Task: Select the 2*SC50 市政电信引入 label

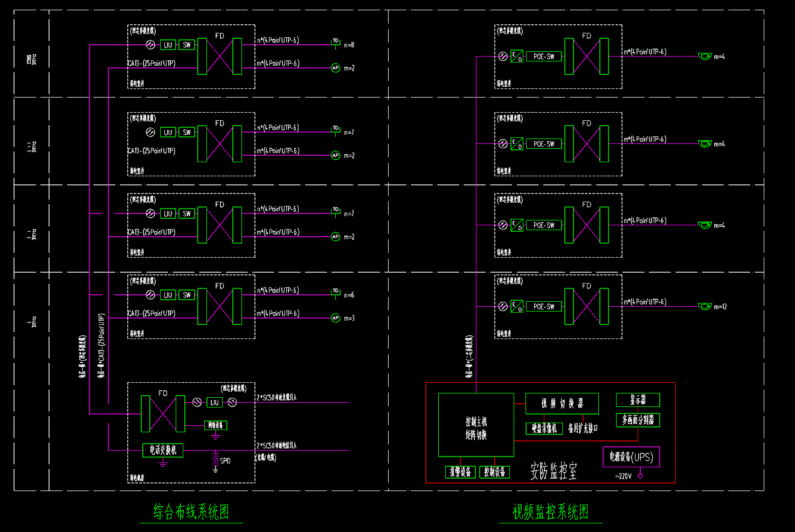Action: pos(276,446)
